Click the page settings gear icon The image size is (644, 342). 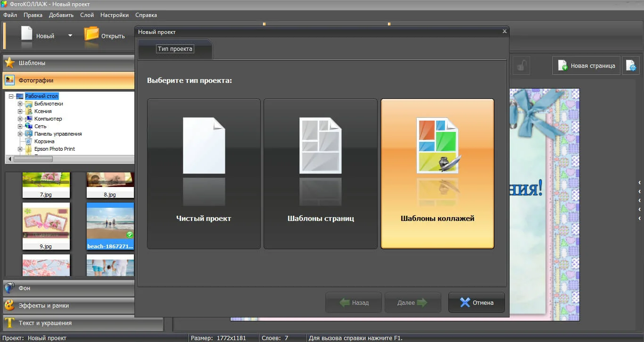(631, 66)
